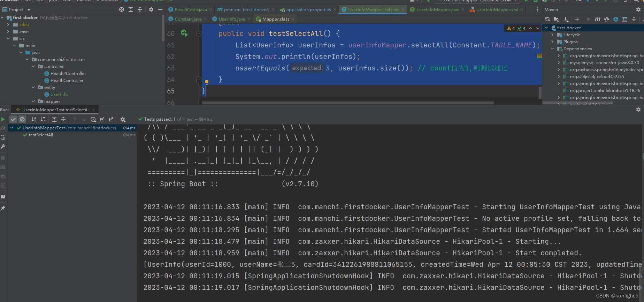This screenshot has height=302, width=644.
Task: Go to next highlighted error arrow
Action: [x=537, y=28]
